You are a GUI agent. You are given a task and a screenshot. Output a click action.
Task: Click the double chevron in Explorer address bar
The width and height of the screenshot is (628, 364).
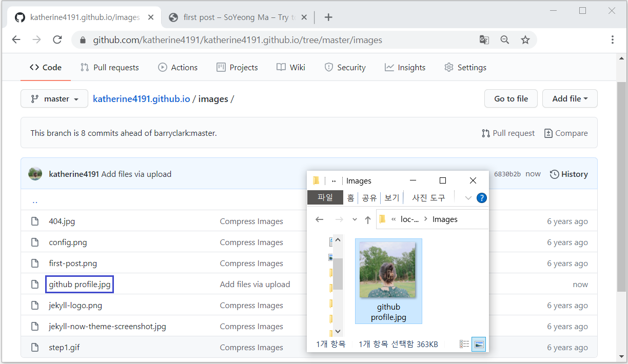394,219
